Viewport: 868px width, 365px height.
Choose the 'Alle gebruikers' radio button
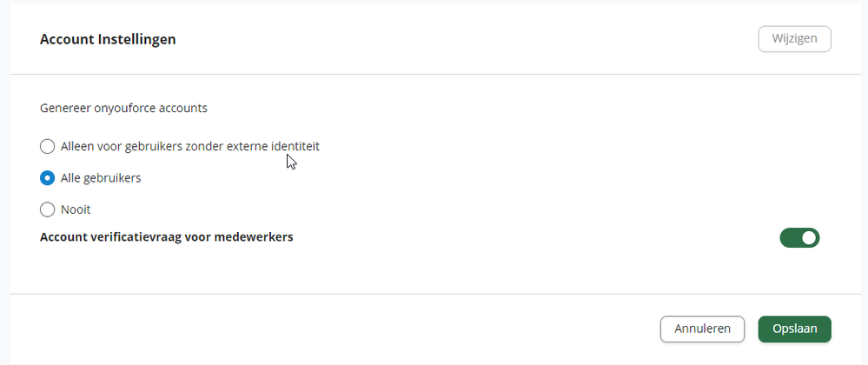[x=48, y=178]
